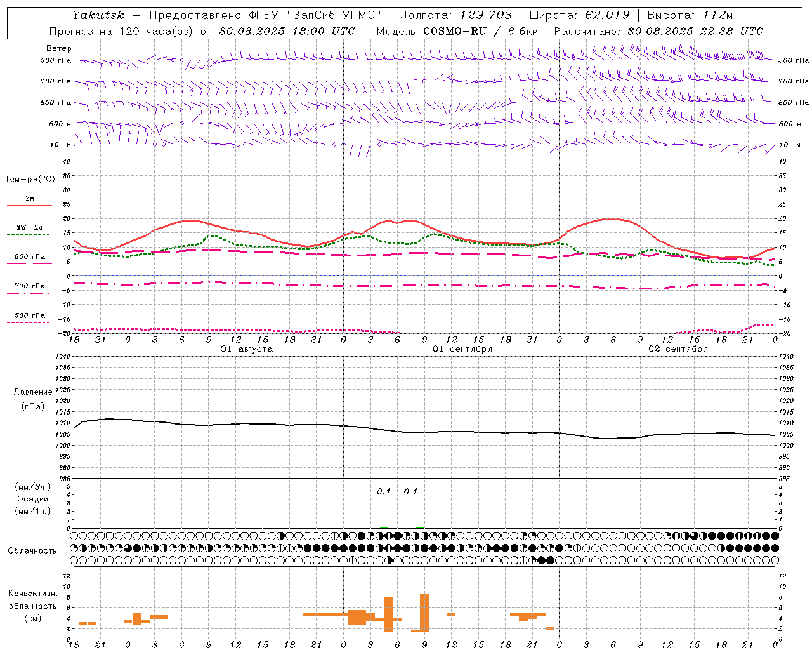Click the solid red legend line under "2м"
Image resolution: width=812 pixels, height=650 pixels.
tap(29, 206)
